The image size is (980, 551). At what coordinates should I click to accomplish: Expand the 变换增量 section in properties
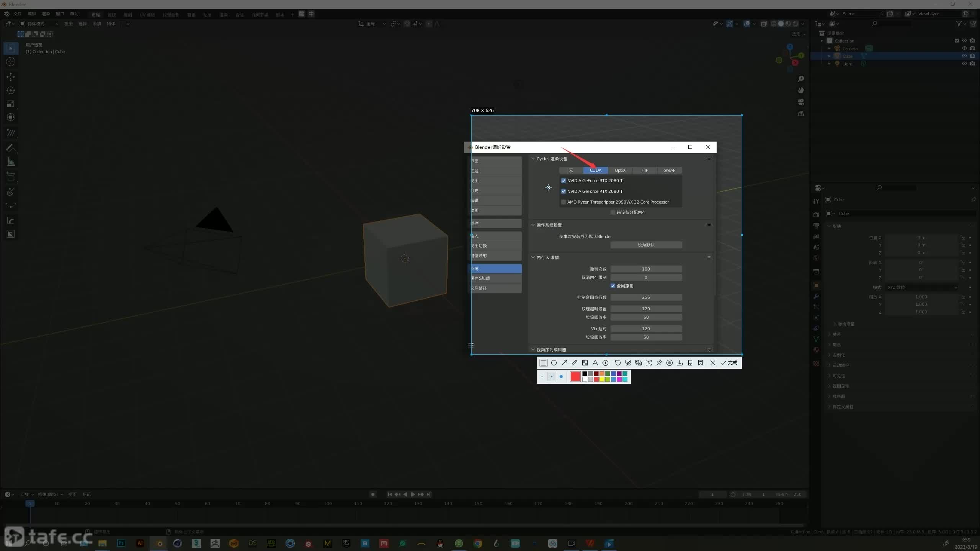(x=846, y=324)
